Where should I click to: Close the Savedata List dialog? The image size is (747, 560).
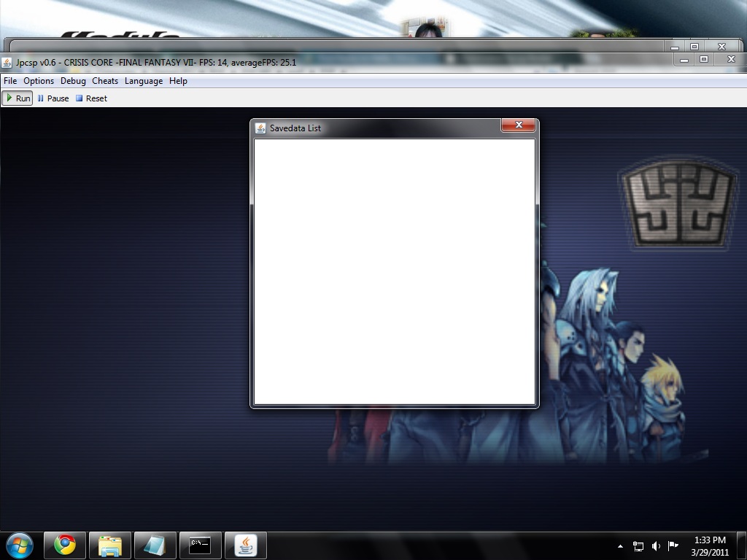point(519,125)
